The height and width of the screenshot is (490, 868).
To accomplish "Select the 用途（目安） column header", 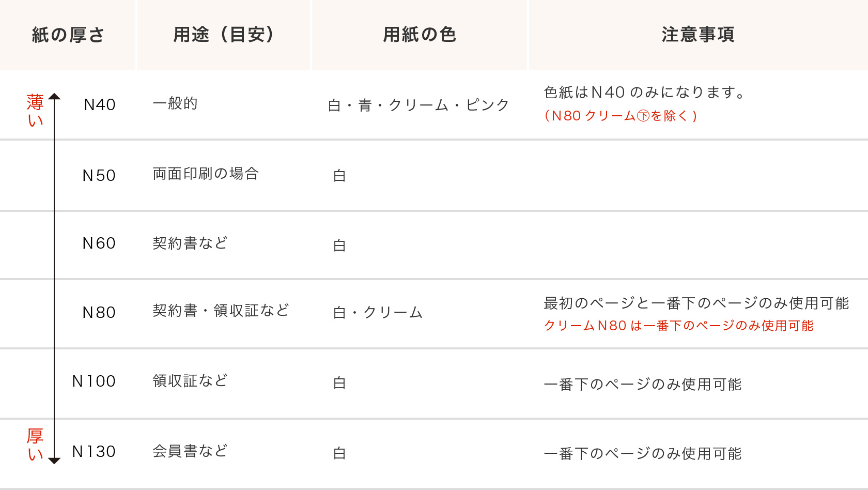I will coord(224,35).
